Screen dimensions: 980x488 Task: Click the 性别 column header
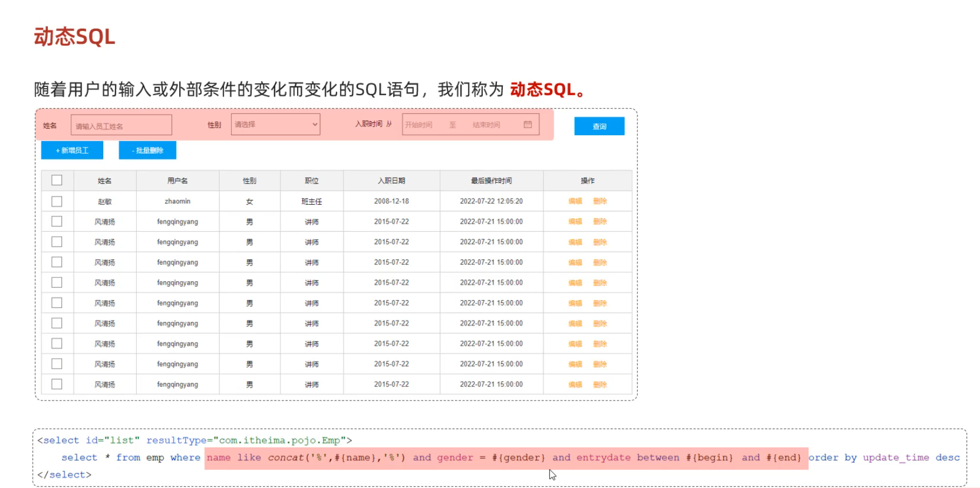[x=250, y=181]
